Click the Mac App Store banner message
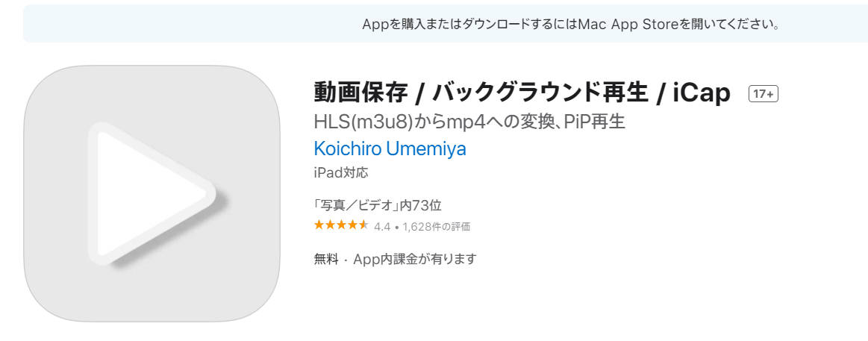Screen dimensions: 868x341 click(x=571, y=25)
